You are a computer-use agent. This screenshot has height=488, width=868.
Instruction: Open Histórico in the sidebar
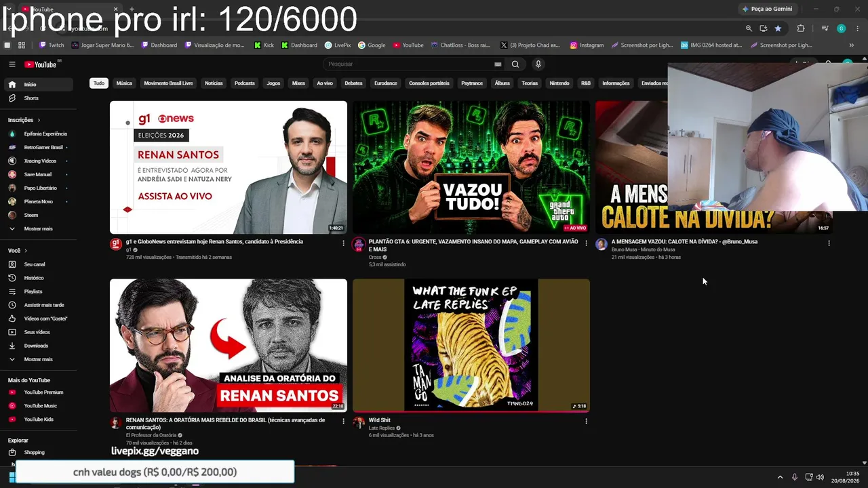(38, 278)
